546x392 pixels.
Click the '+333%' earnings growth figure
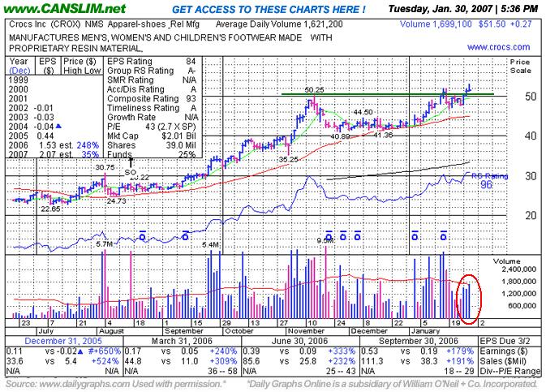342,351
